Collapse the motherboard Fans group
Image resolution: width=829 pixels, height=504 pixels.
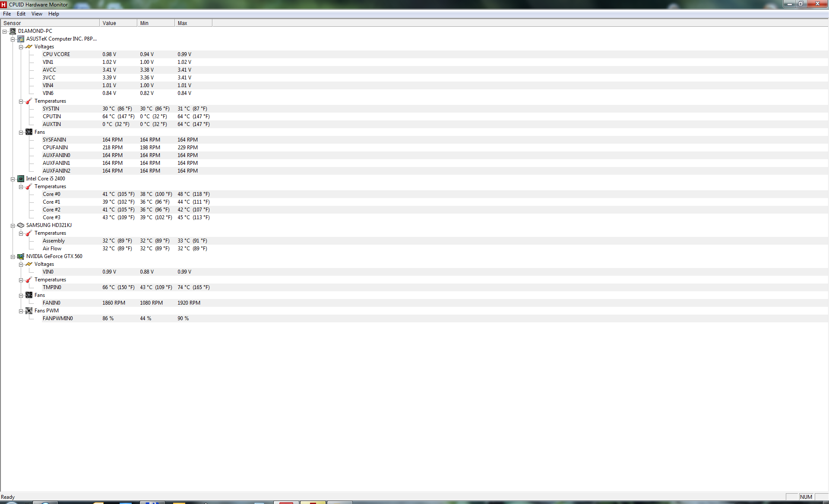point(21,132)
